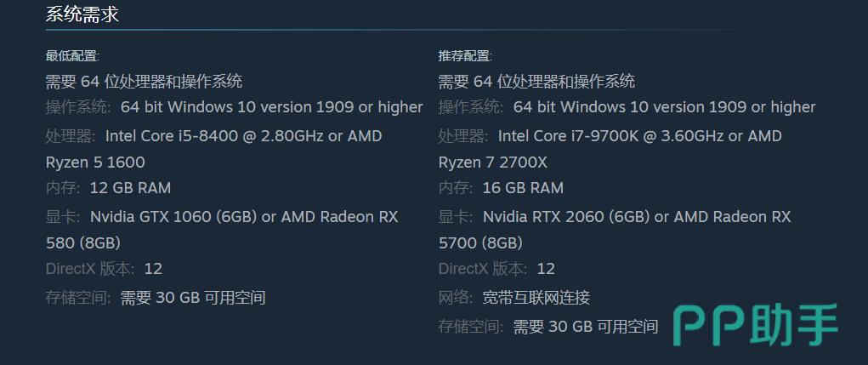Click the PP助手 watermark logo
Viewport: 868px width, 365px height.
click(755, 326)
